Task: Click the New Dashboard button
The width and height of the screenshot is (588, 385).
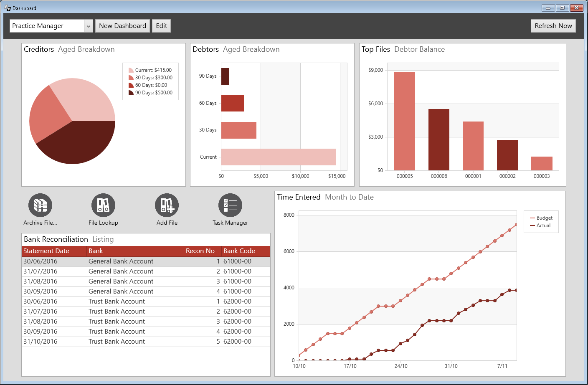Action: 122,25
